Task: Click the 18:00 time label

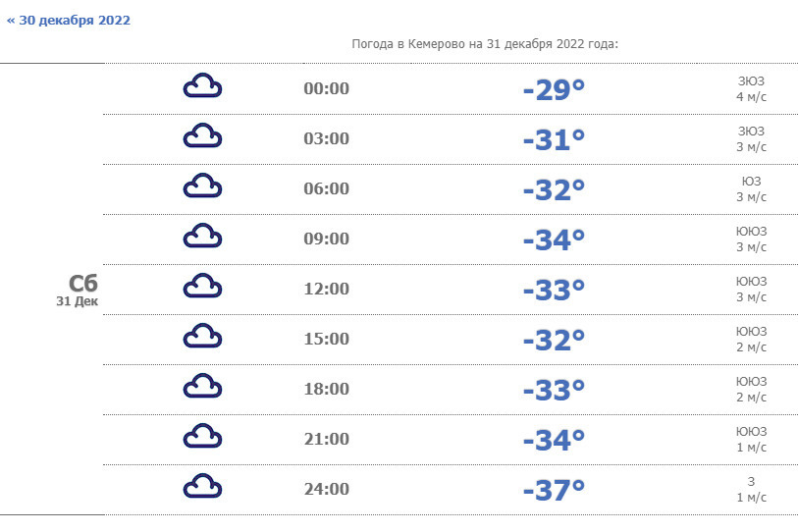Action: pos(326,389)
